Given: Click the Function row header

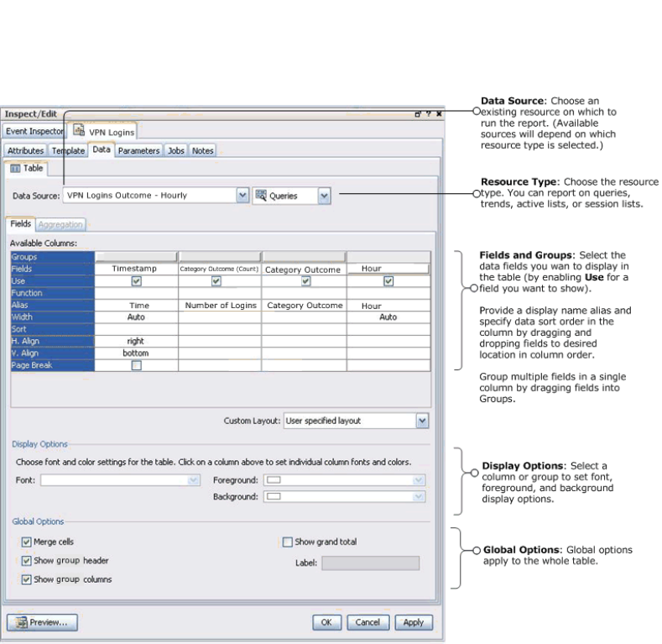Looking at the screenshot, I should [x=52, y=293].
